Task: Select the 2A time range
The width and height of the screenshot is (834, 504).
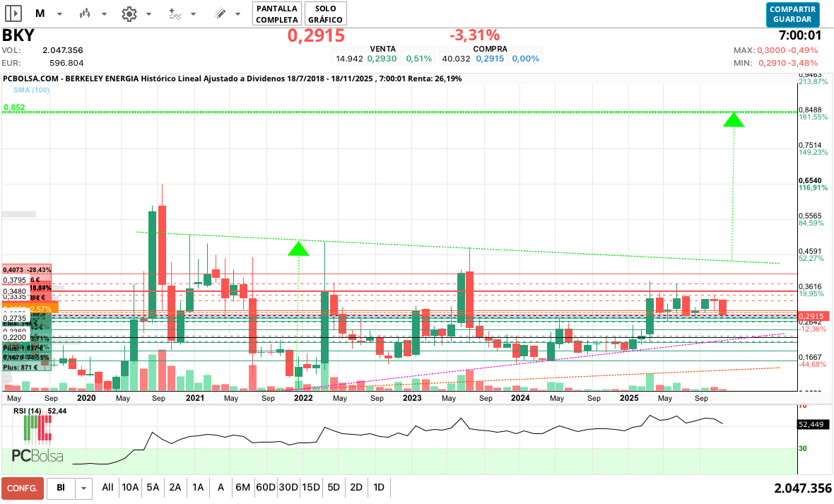Action: click(175, 487)
